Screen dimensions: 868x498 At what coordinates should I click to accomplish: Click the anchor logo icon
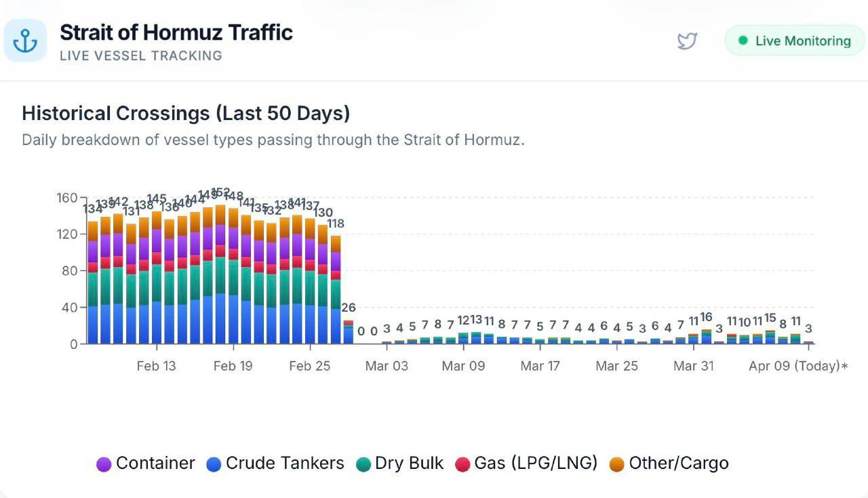point(25,41)
